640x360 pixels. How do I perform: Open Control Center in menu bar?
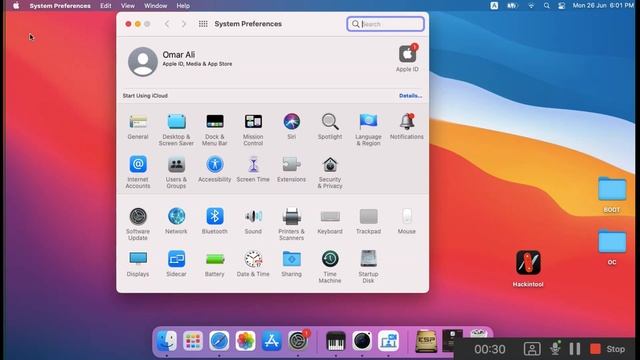(562, 6)
